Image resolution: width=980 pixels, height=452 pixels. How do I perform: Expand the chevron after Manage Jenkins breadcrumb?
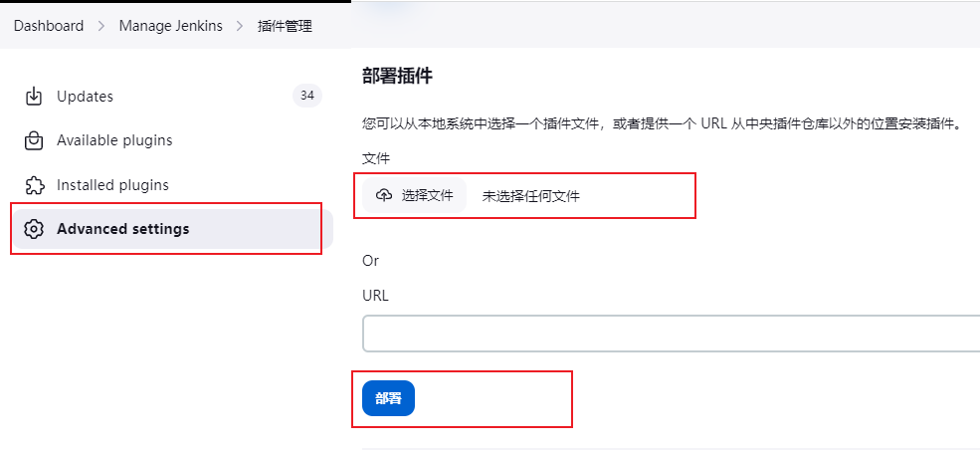click(x=240, y=26)
